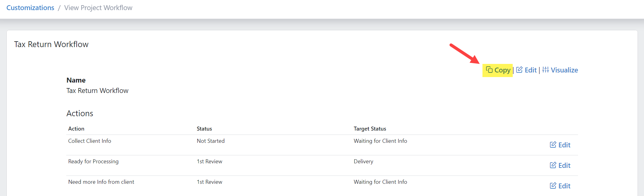Visualize the Tax Return Workflow
Screen dimensions: 644x196
coord(564,70)
